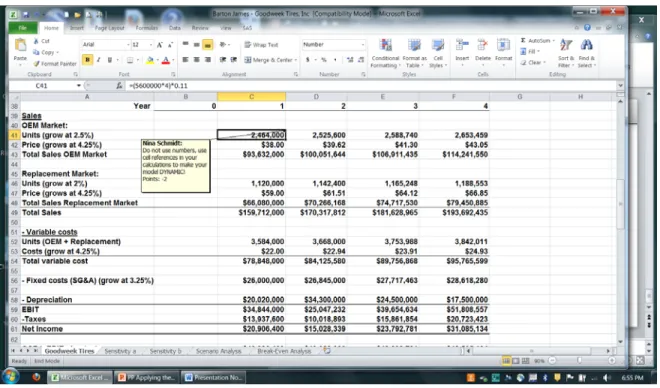Open the Break-Even Analysis worksheet tab
The height and width of the screenshot is (388, 660).
(284, 351)
